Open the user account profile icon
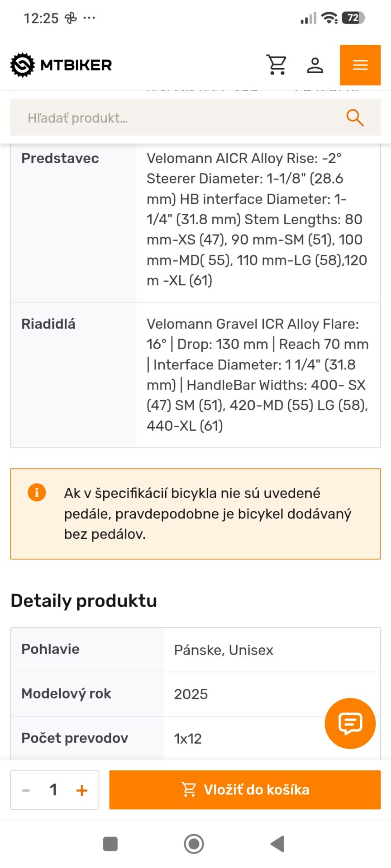 pyautogui.click(x=315, y=65)
